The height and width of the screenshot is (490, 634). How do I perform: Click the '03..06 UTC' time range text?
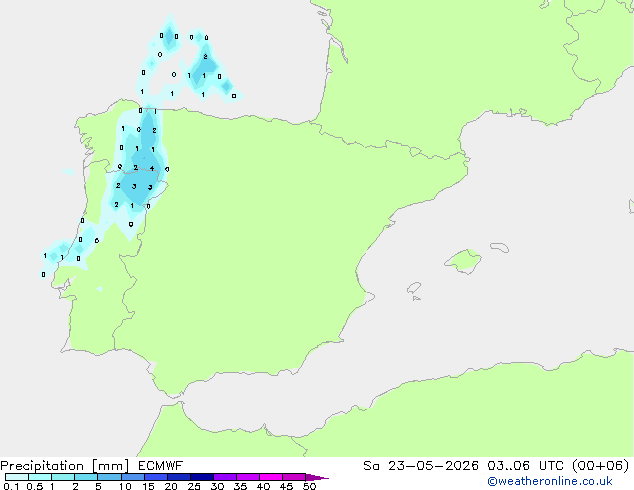coord(525,466)
